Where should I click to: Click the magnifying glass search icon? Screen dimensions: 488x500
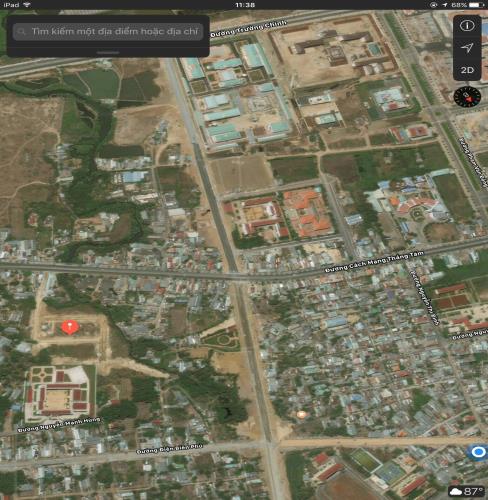(22, 32)
